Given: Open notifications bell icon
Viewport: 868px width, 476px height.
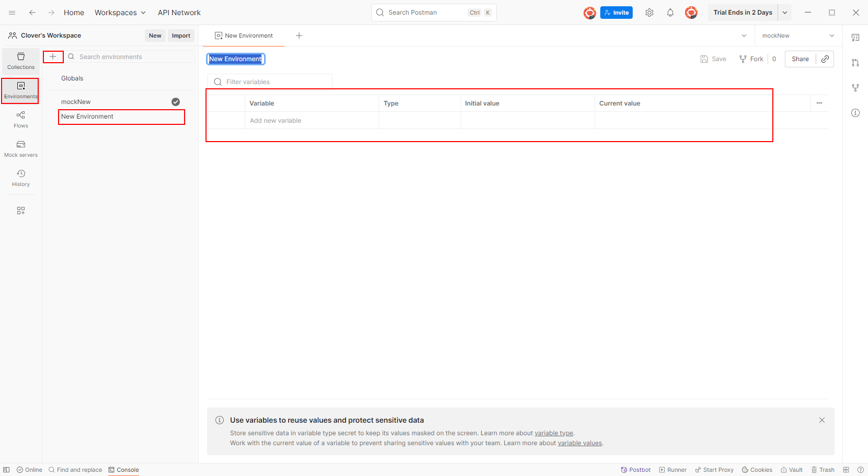Looking at the screenshot, I should (670, 13).
